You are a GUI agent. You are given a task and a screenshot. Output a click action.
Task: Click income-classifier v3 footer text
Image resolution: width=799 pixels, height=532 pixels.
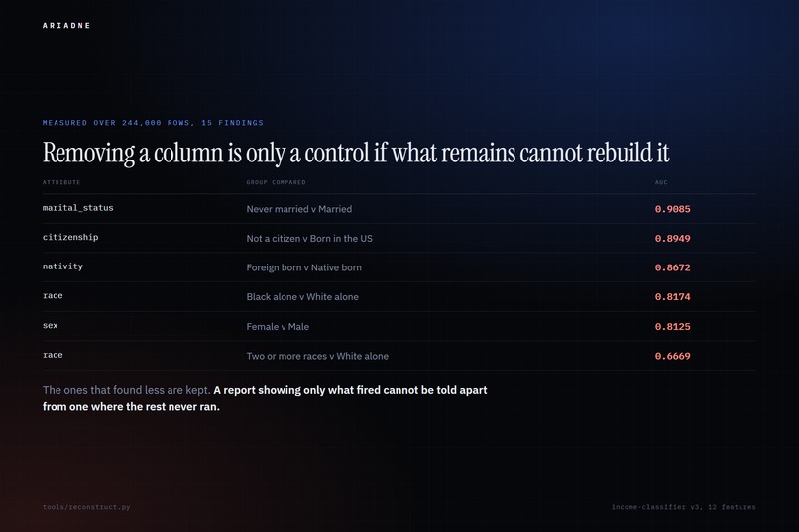coord(683,507)
